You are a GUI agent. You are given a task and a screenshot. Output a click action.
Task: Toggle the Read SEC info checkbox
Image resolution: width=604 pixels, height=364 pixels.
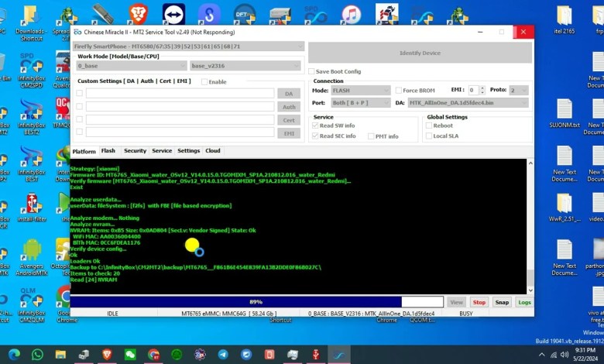pyautogui.click(x=315, y=136)
